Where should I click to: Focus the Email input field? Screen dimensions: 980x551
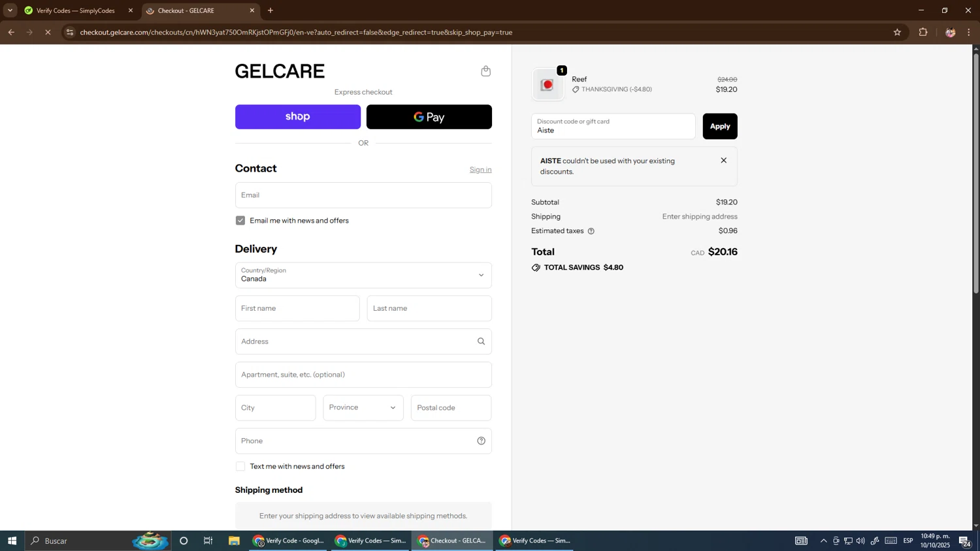363,195
